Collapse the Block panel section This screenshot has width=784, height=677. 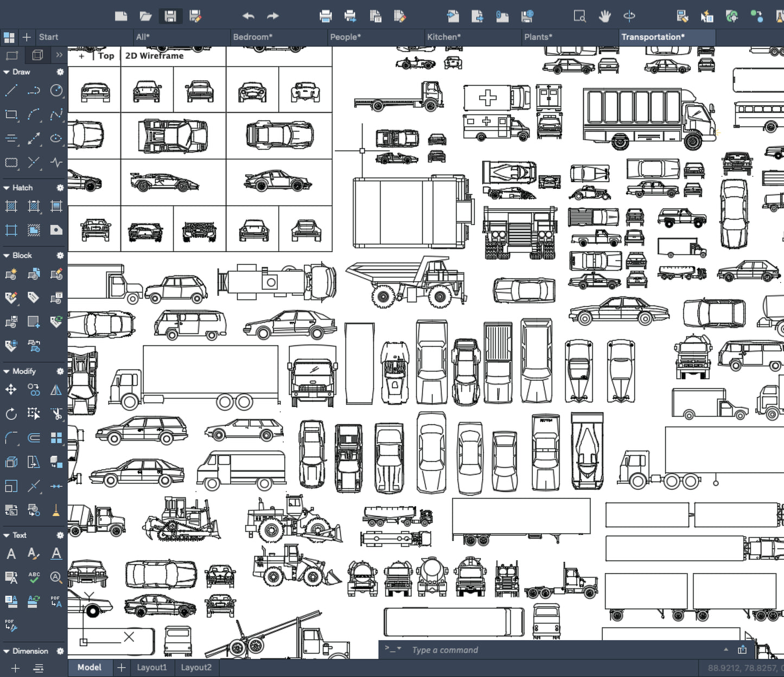(7, 256)
